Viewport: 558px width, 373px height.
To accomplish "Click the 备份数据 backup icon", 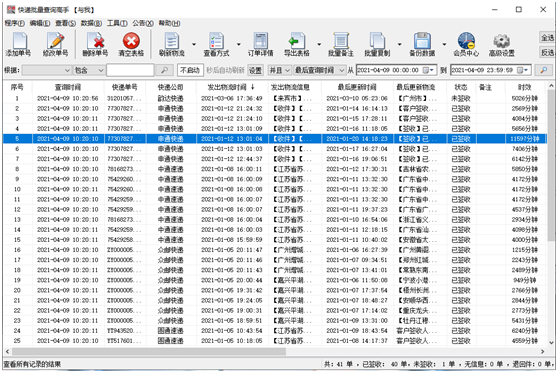I will (x=422, y=44).
